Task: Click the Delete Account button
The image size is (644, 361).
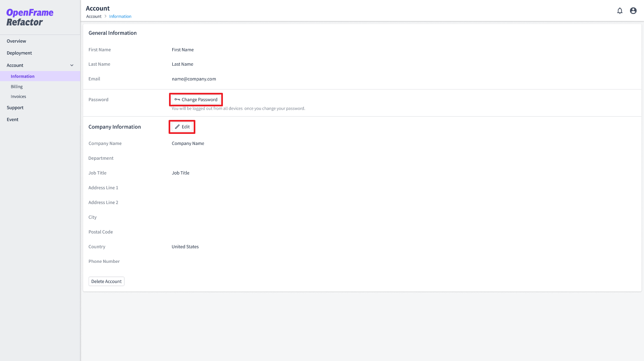Action: click(106, 281)
